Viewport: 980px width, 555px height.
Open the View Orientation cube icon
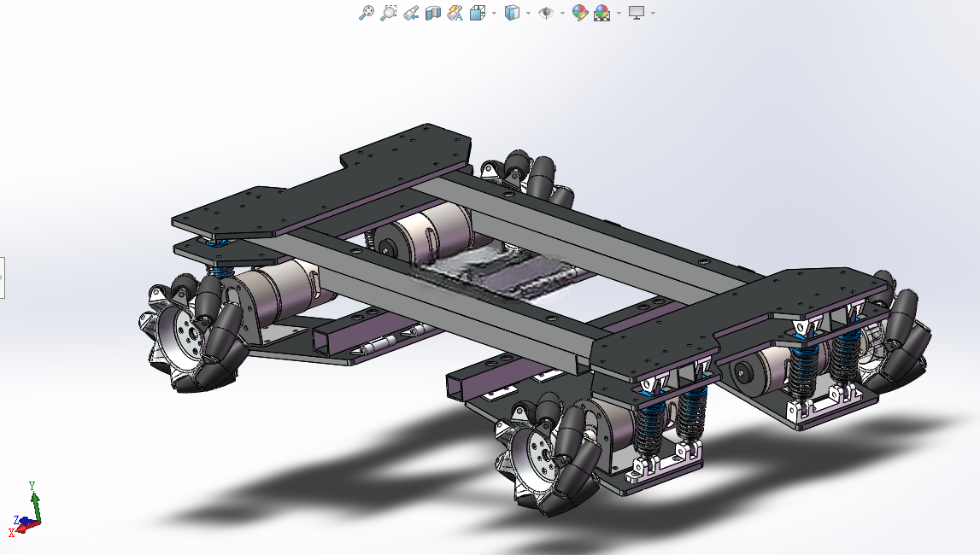coord(478,13)
